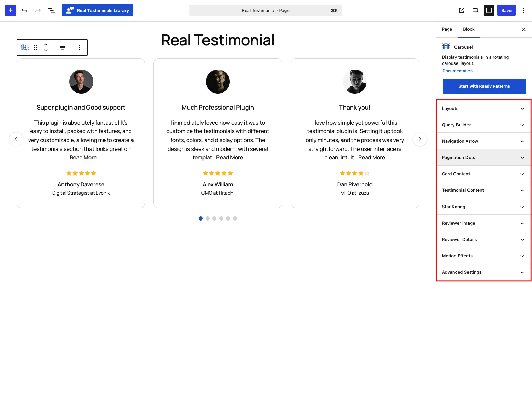Click Dan Riverhold's star rating
This screenshot has height=398, width=532.
(355, 173)
